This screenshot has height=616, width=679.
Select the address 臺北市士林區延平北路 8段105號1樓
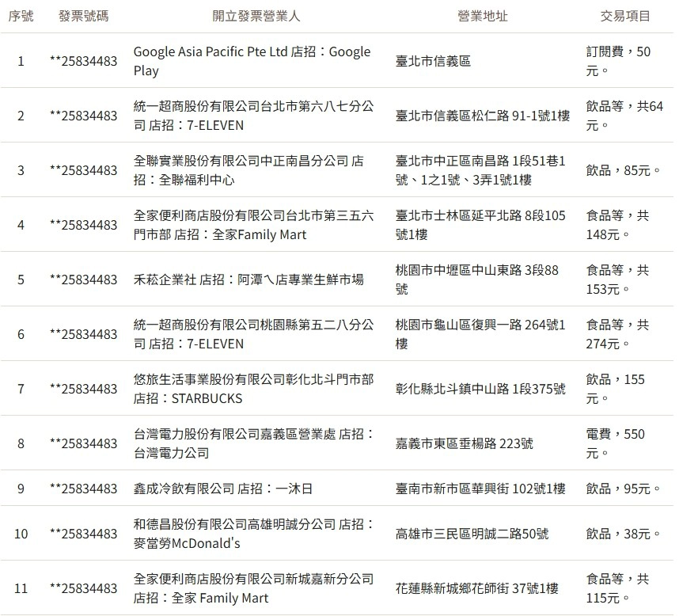point(480,225)
